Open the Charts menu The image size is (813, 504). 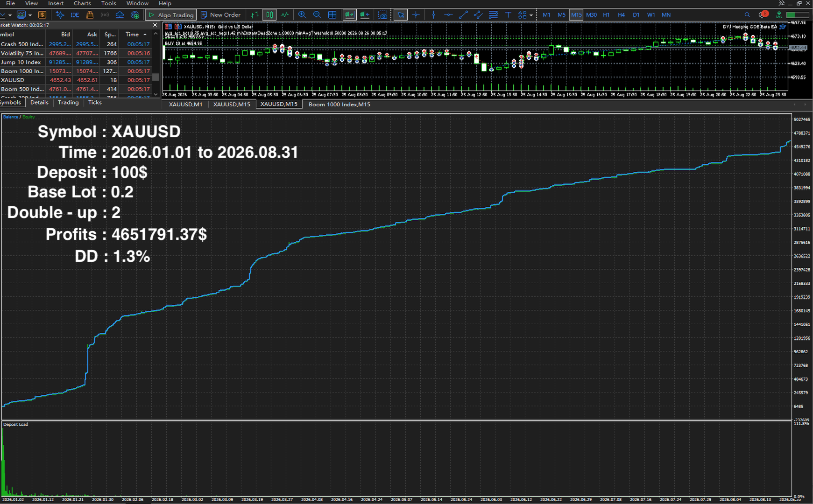point(82,3)
